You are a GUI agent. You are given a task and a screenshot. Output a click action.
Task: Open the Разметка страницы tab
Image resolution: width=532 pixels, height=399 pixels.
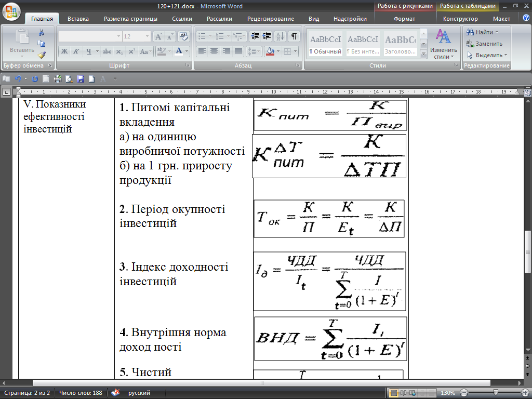pos(130,19)
